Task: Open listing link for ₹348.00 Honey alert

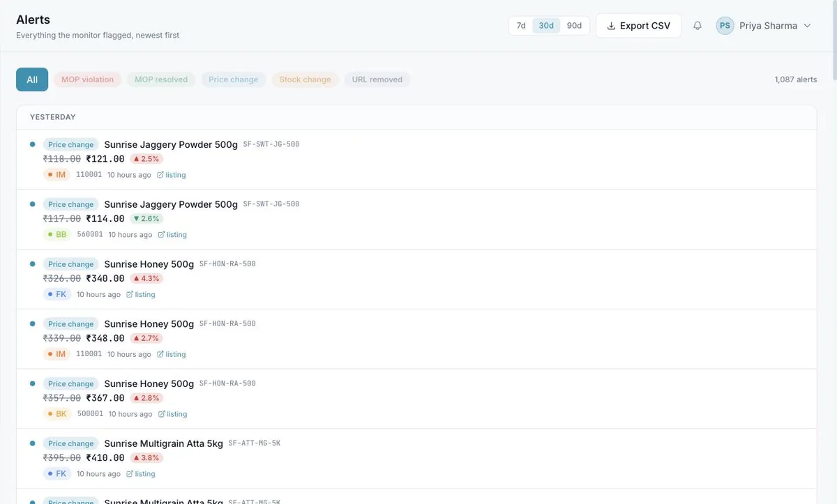Action: click(x=172, y=354)
